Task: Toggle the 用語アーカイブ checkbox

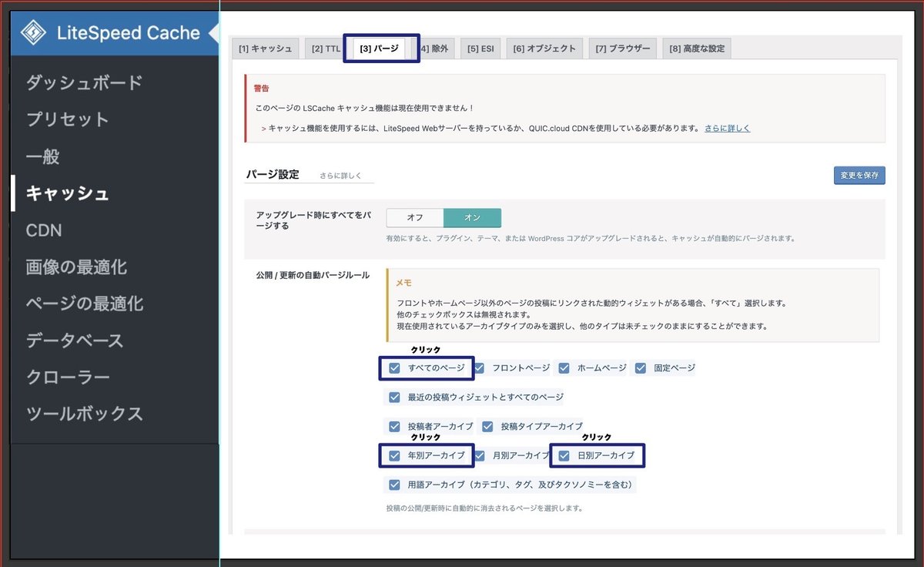Action: click(395, 485)
